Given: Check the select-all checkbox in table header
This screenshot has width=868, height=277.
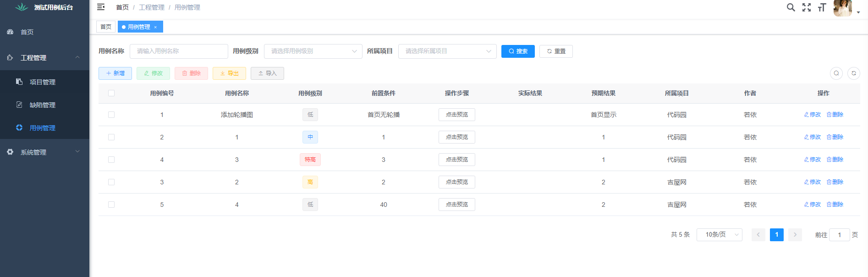Looking at the screenshot, I should tap(111, 93).
